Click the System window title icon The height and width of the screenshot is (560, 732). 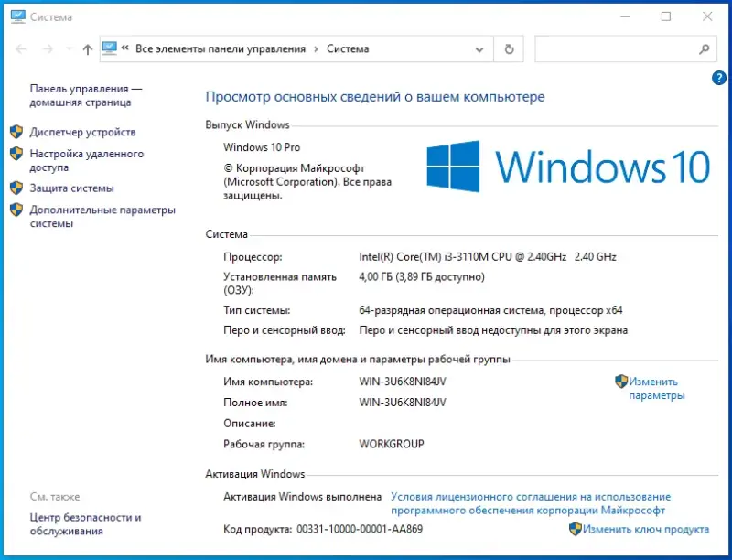coord(17,16)
